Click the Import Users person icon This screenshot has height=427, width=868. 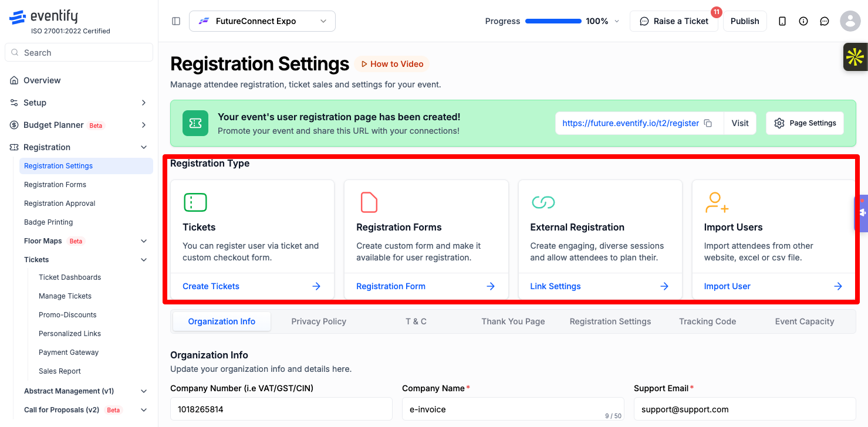(x=717, y=202)
